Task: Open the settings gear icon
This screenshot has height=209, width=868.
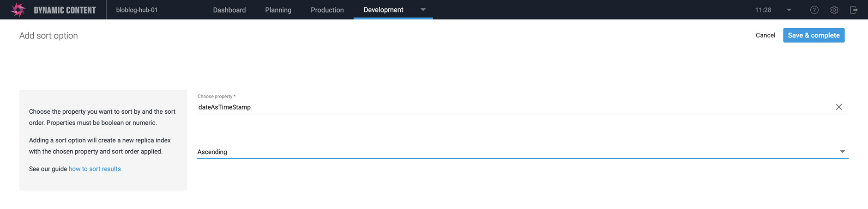Action: click(x=834, y=10)
